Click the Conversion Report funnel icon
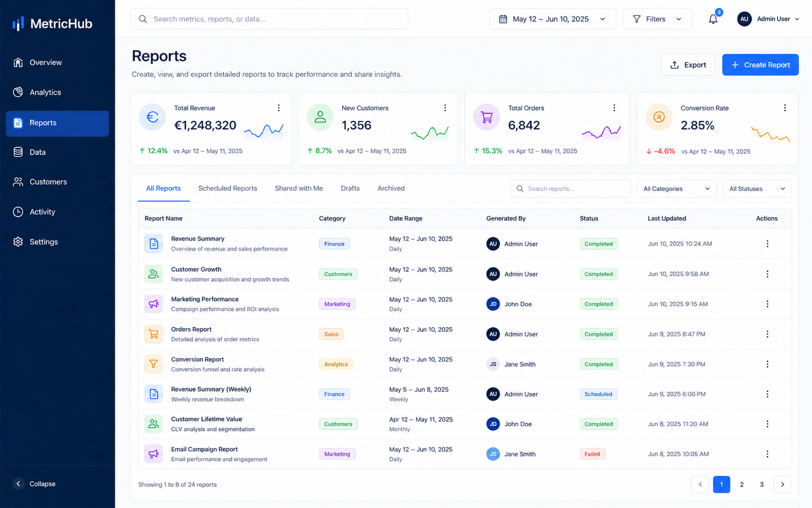Image resolution: width=812 pixels, height=508 pixels. pyautogui.click(x=154, y=364)
